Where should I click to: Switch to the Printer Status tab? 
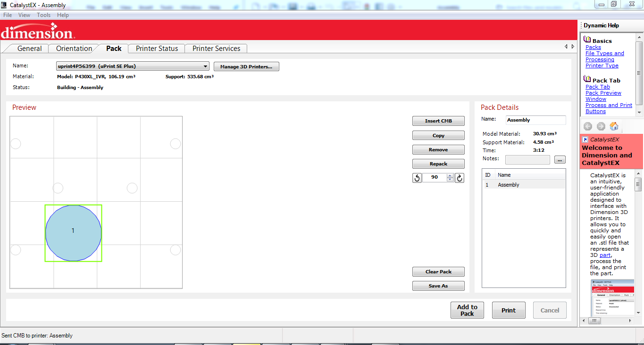click(x=157, y=49)
